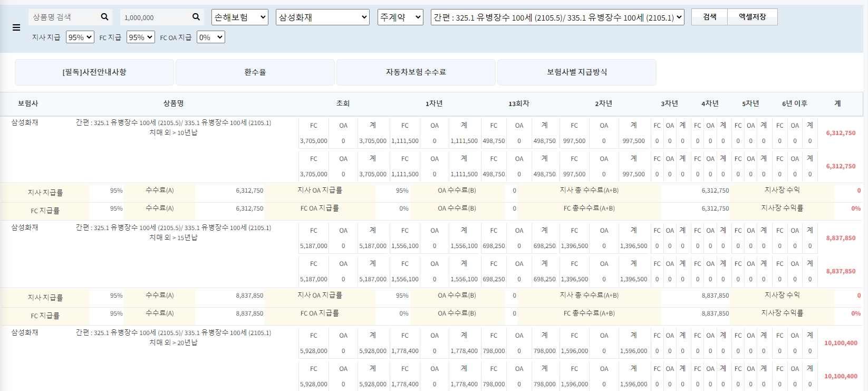Click the 6년 이후 column header
The width and height of the screenshot is (868, 391).
795,103
